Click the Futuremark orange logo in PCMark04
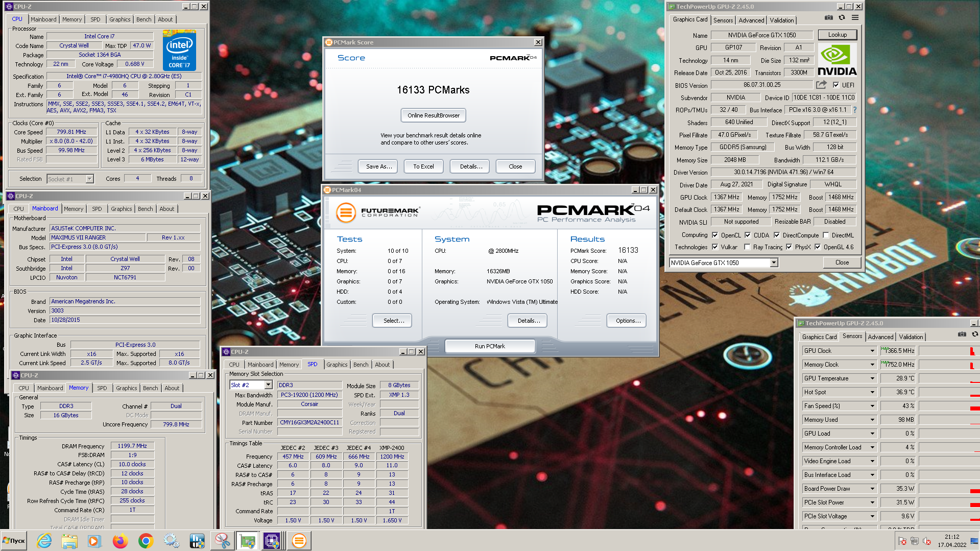The height and width of the screenshot is (551, 980). (x=346, y=212)
